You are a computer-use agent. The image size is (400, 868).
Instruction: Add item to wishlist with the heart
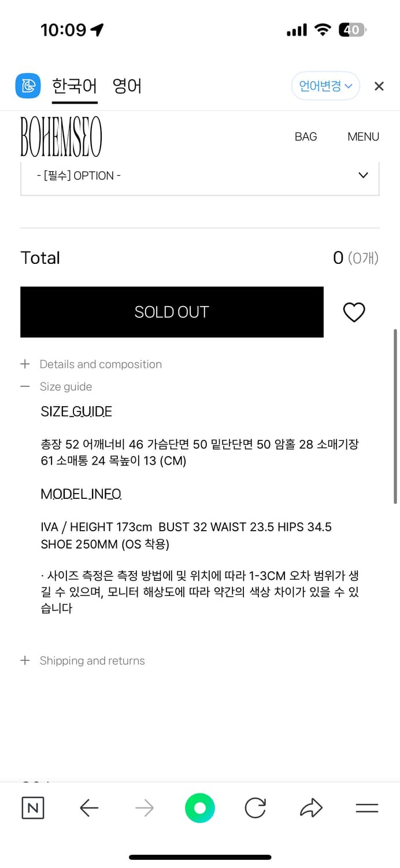point(354,312)
